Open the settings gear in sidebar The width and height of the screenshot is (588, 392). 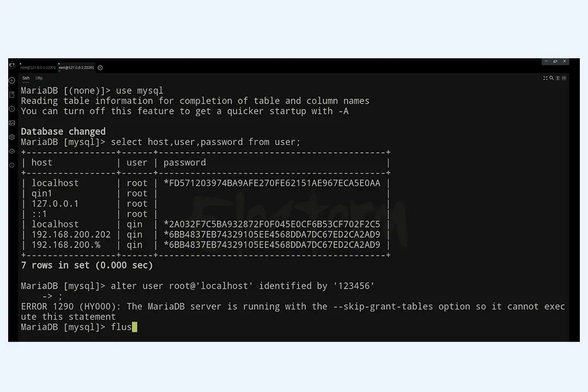pos(12,137)
